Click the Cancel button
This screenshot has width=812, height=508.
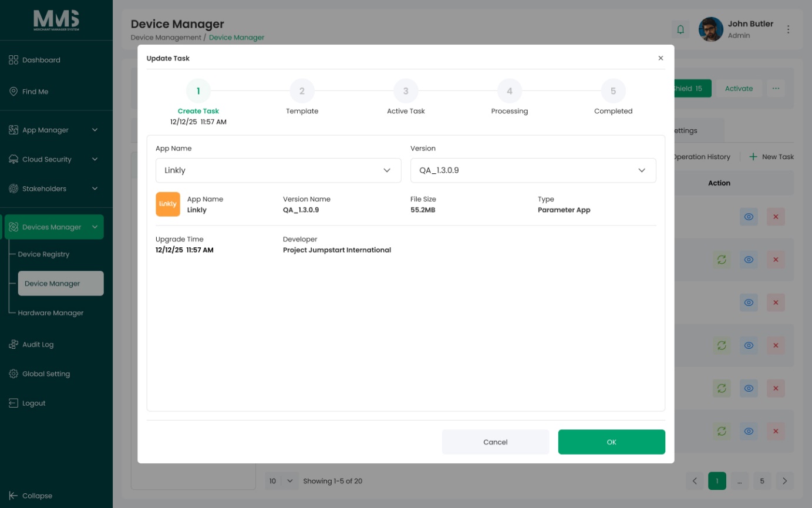pyautogui.click(x=495, y=442)
